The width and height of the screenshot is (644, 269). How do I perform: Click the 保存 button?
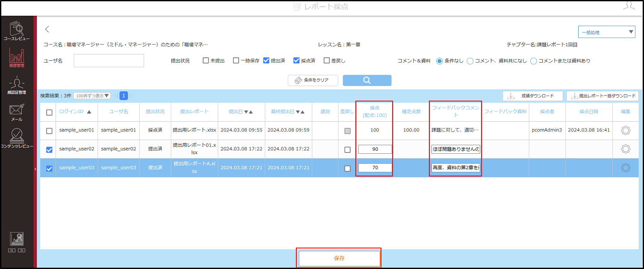339,258
